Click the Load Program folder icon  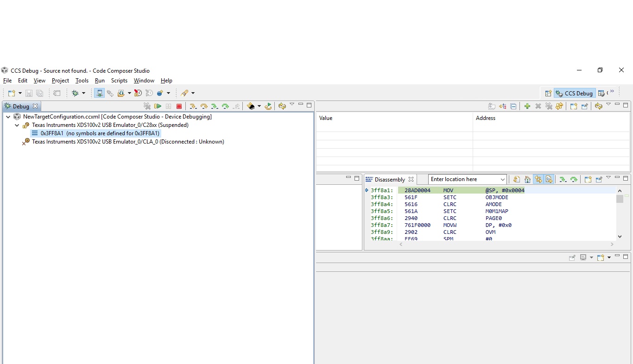point(120,93)
